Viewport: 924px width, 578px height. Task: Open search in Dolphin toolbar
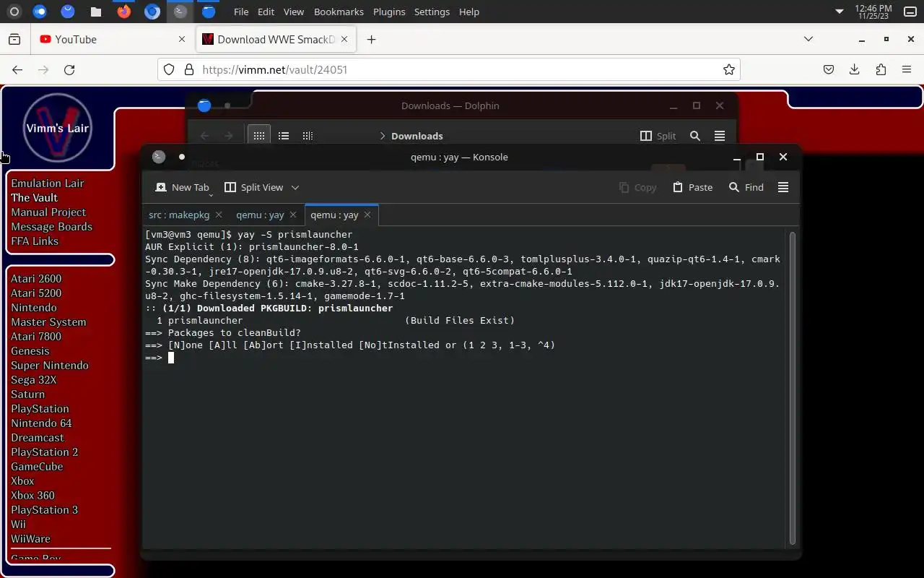(695, 136)
